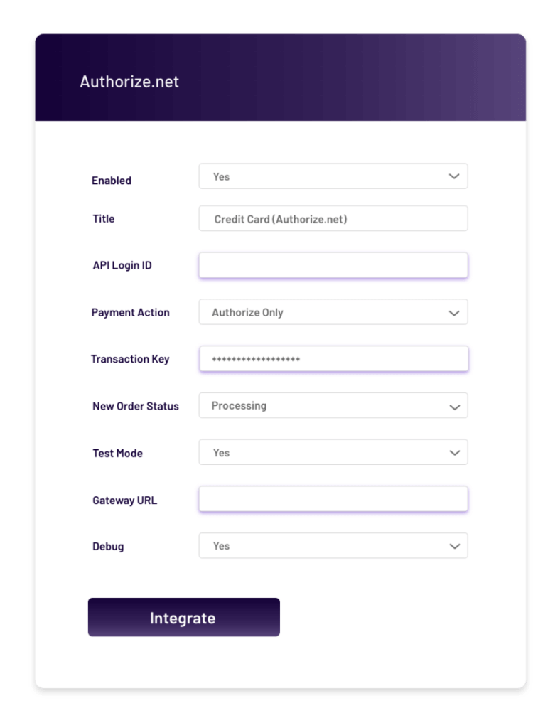Click the Authorize.net header title
This screenshot has width=560, height=728.
click(129, 82)
